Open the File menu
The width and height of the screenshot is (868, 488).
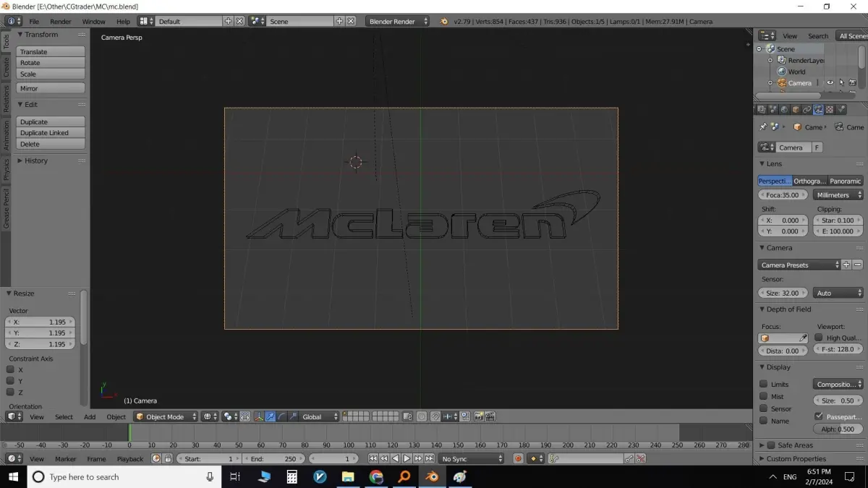tap(34, 22)
